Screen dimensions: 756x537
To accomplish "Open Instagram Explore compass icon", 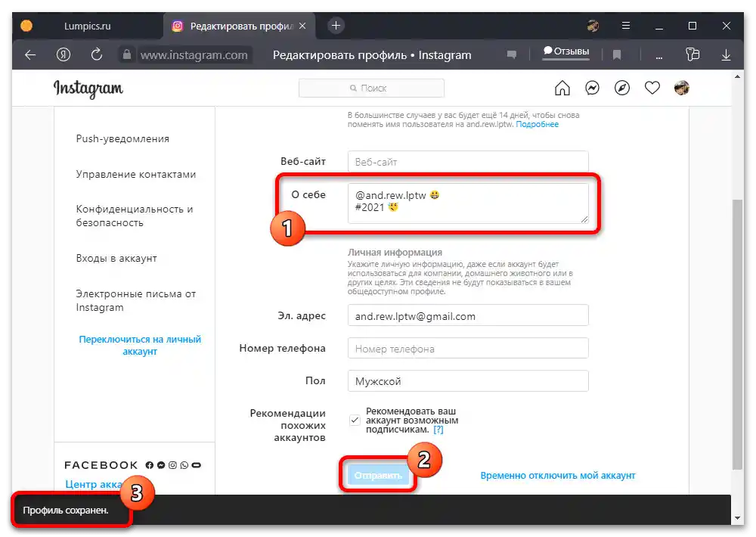I will [622, 88].
